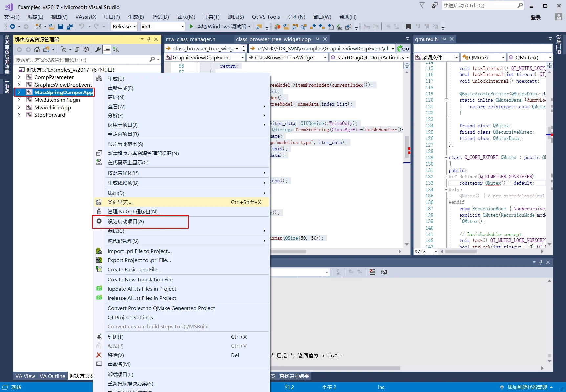The image size is (566, 392).
Task: Toggle auto-hide pin on Solution Explorer panel
Action: pyautogui.click(x=149, y=39)
